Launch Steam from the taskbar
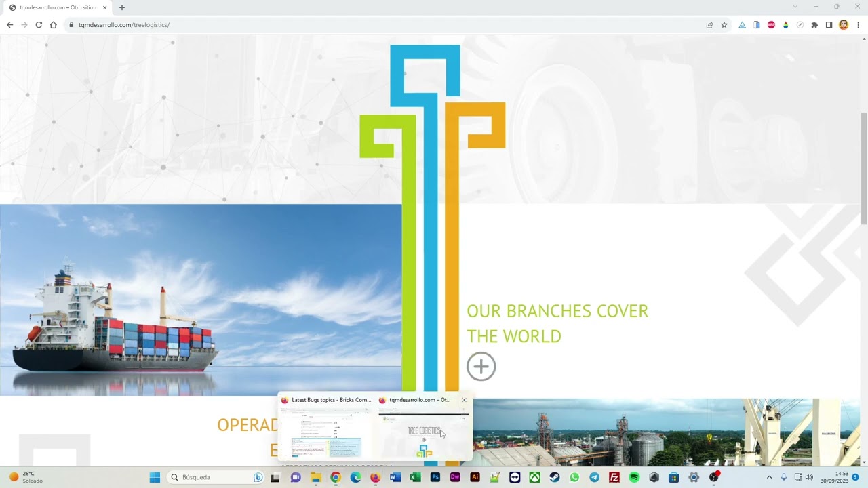Image resolution: width=868 pixels, height=488 pixels. 555,477
